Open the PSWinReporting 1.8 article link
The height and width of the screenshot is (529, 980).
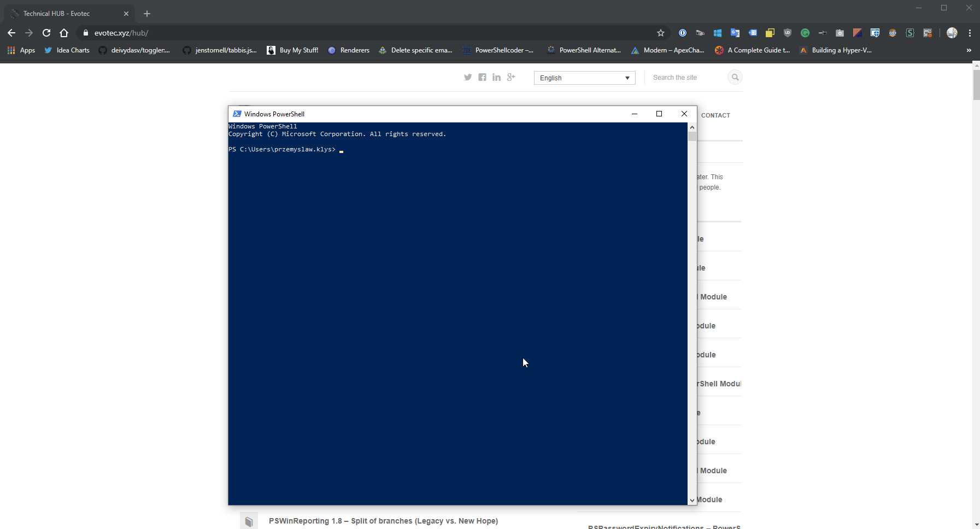tap(384, 521)
